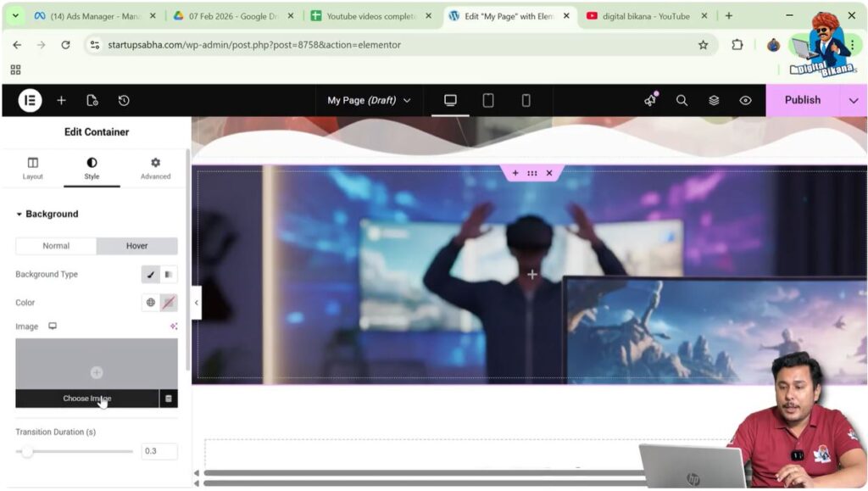Viewport: 868px width, 491px height.
Task: Open the revision History panel
Action: click(x=124, y=100)
